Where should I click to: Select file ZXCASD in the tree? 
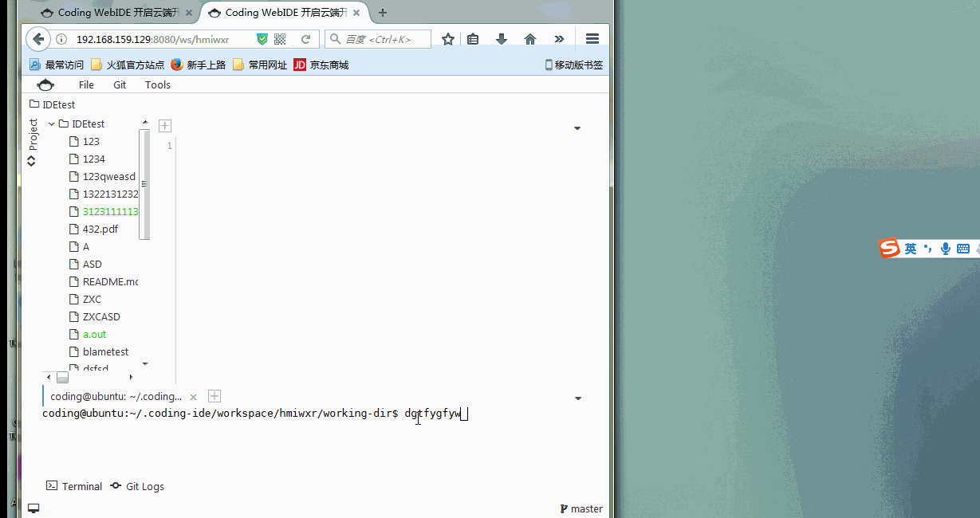[x=95, y=316]
